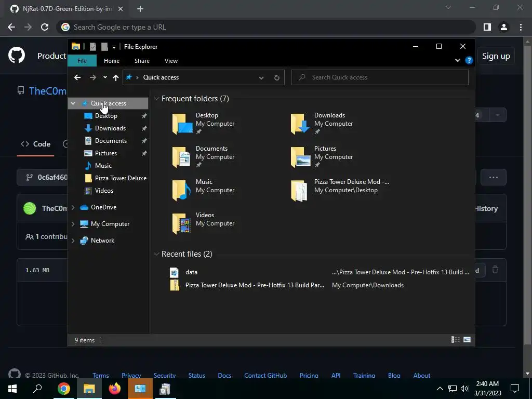Open the GitHub Docs footer link
Image resolution: width=532 pixels, height=399 pixels.
pyautogui.click(x=224, y=375)
